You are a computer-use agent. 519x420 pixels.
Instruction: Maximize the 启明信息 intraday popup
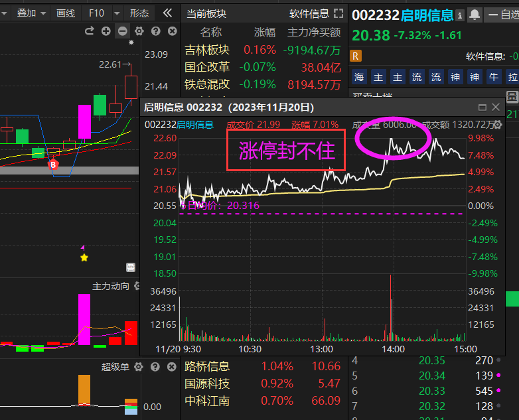click(482, 107)
